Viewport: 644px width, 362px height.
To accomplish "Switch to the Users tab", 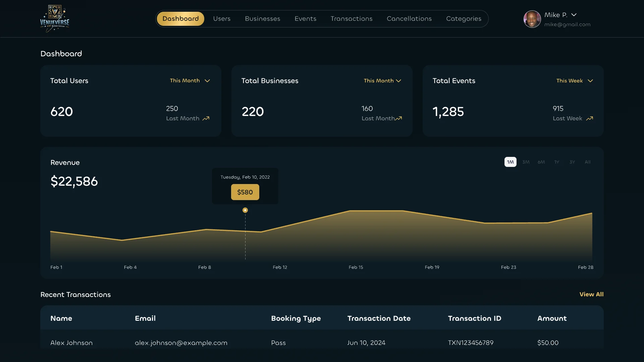I will 222,19.
